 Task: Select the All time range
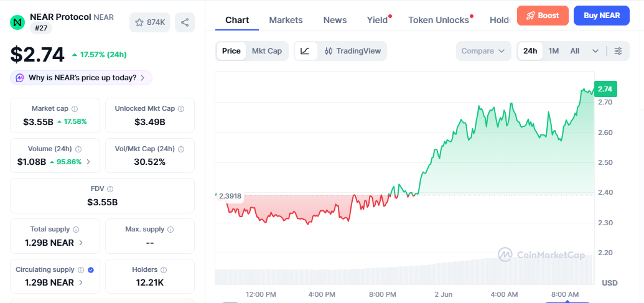tap(574, 51)
